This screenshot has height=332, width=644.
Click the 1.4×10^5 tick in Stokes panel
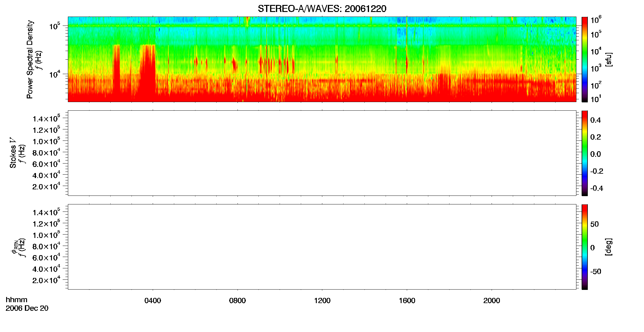click(x=46, y=118)
